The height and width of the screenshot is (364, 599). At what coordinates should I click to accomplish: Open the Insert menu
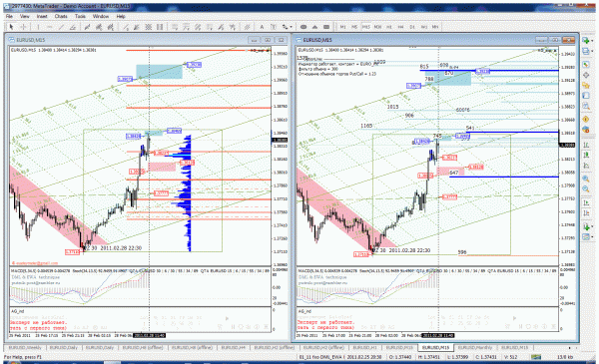pos(42,16)
